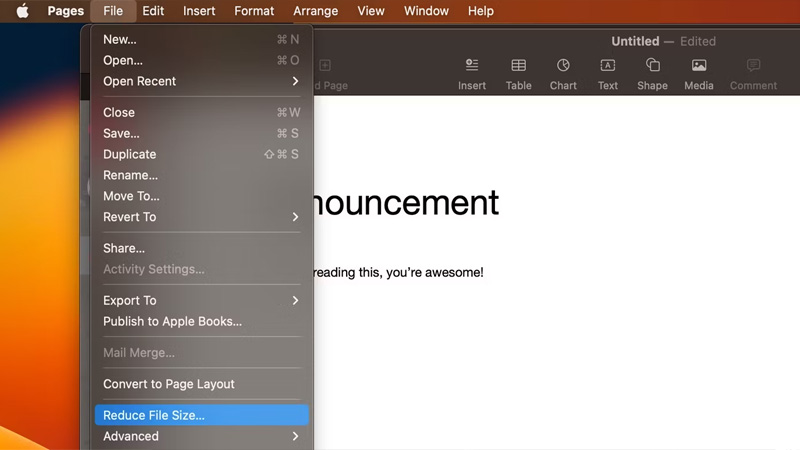Choose Duplicate from the File menu
Viewport: 800px width, 450px height.
[x=130, y=154]
